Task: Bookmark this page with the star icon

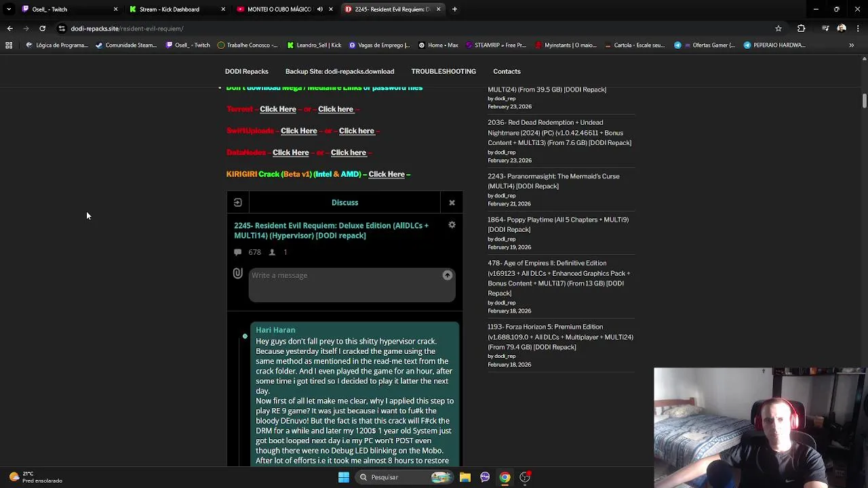Action: pyautogui.click(x=778, y=28)
